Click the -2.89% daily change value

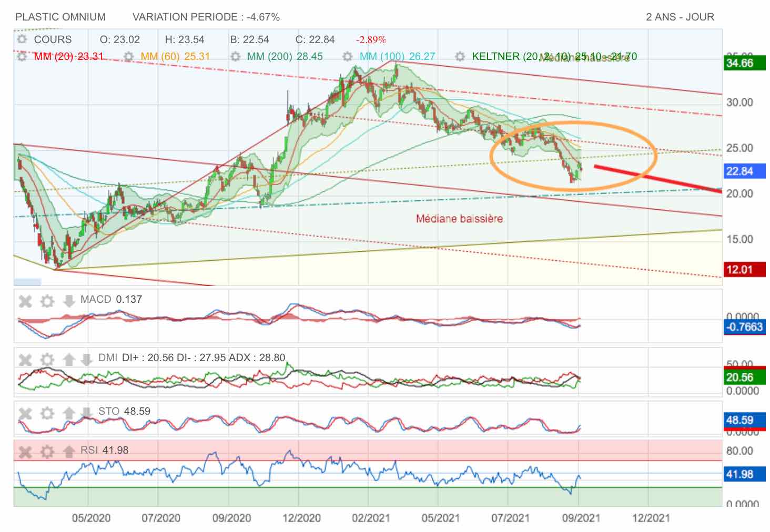(371, 40)
